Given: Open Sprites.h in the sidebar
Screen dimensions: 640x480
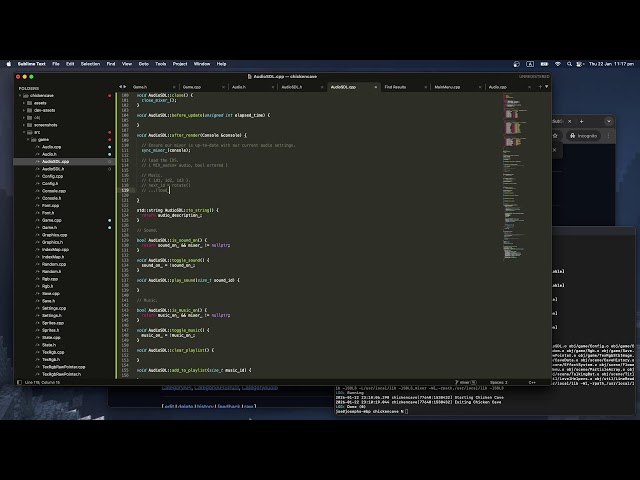Looking at the screenshot, I should coord(51,330).
